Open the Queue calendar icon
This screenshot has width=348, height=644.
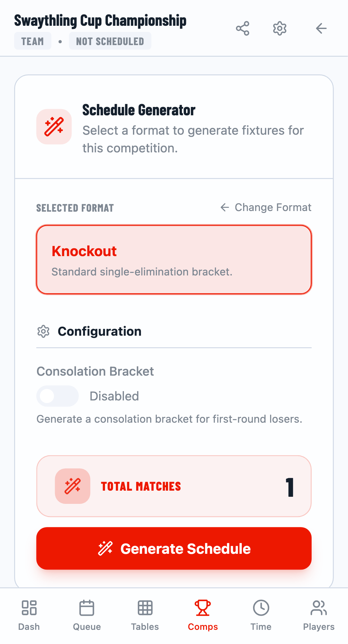click(x=87, y=615)
